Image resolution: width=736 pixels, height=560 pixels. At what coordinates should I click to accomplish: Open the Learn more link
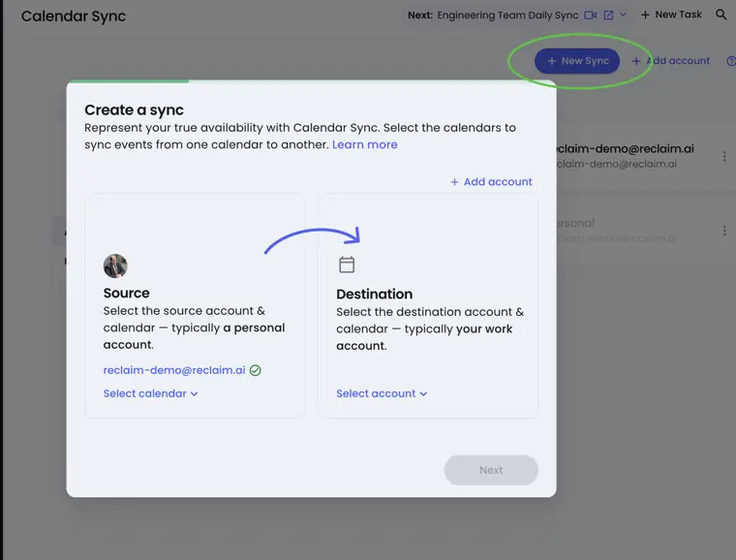pyautogui.click(x=365, y=144)
